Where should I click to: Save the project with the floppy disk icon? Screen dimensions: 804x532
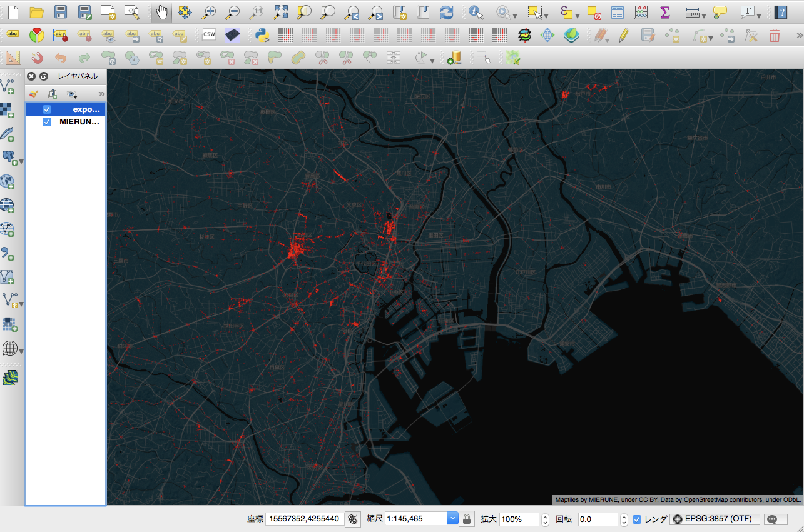(61, 12)
